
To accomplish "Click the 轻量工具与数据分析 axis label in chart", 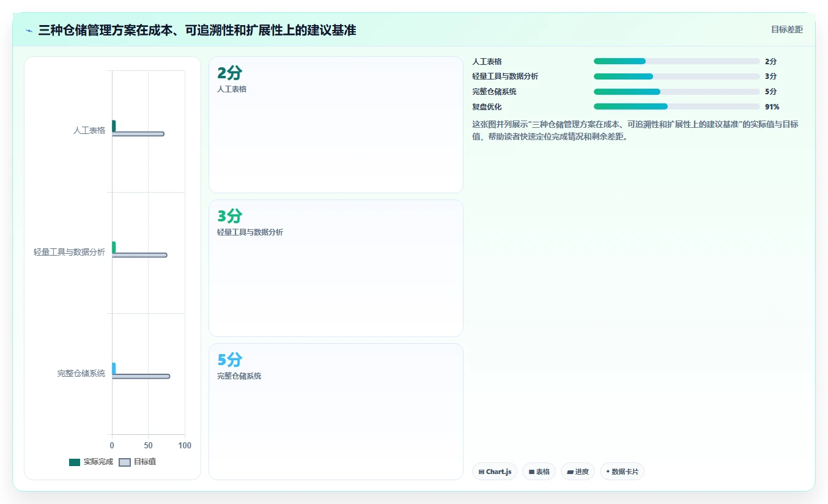I will coord(70,252).
